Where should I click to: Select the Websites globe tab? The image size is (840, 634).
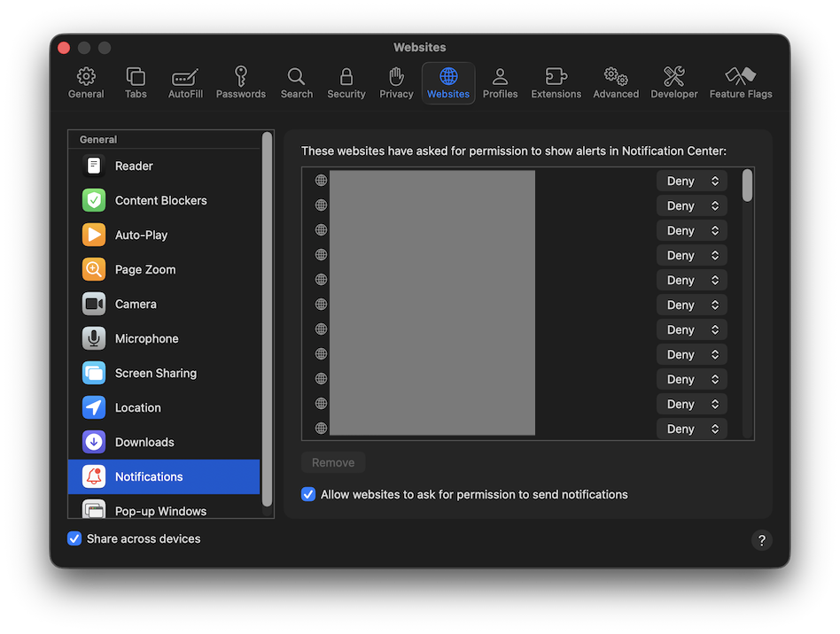[448, 83]
